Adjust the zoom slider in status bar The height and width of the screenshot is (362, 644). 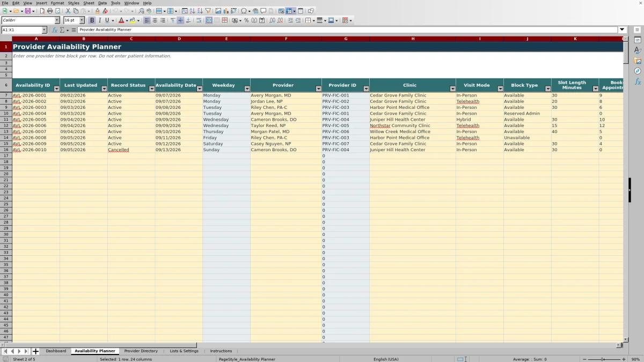(603, 359)
